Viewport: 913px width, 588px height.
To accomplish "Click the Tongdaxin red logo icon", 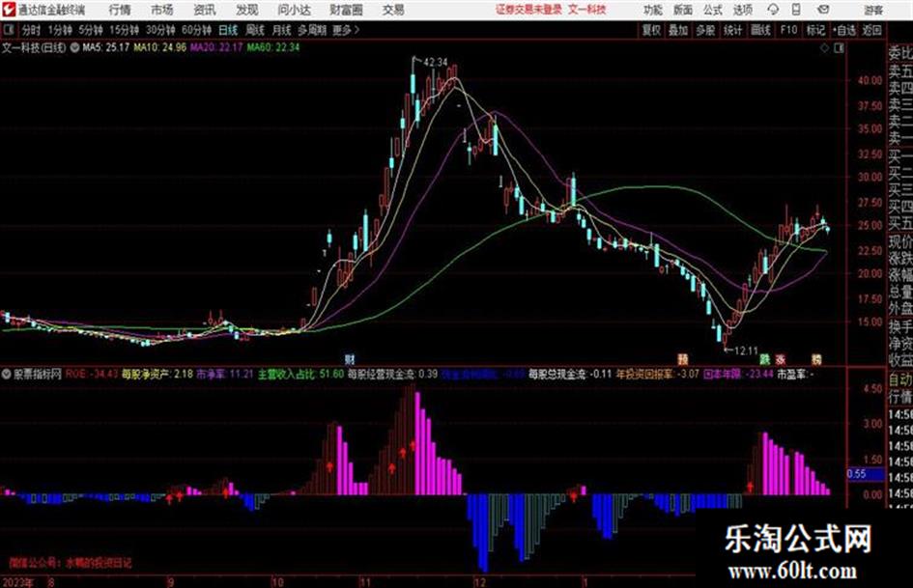I will [9, 10].
